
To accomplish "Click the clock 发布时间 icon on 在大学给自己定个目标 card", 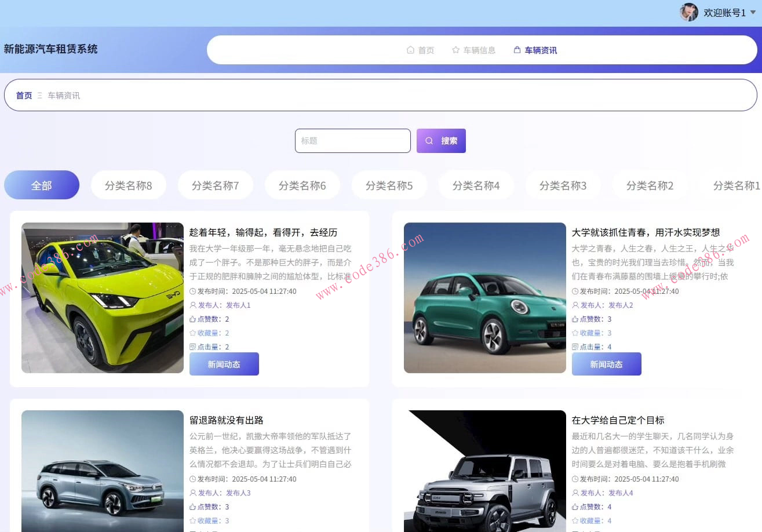I will point(575,479).
